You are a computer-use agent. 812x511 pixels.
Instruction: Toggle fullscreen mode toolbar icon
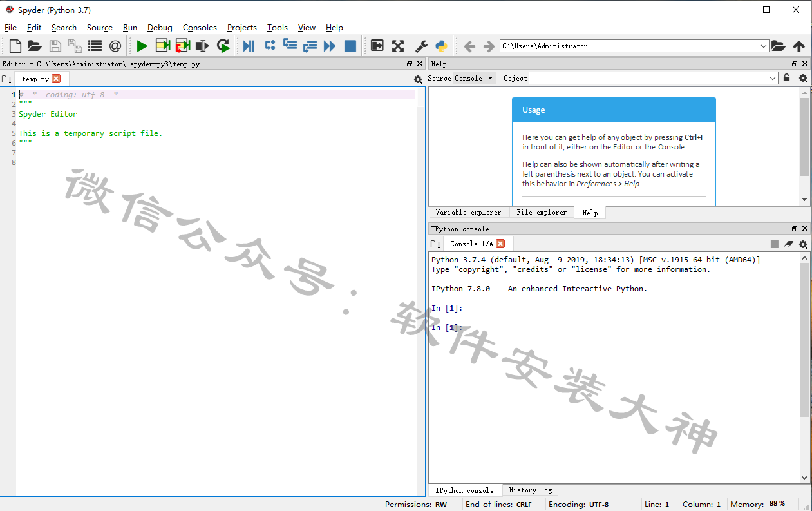click(398, 46)
